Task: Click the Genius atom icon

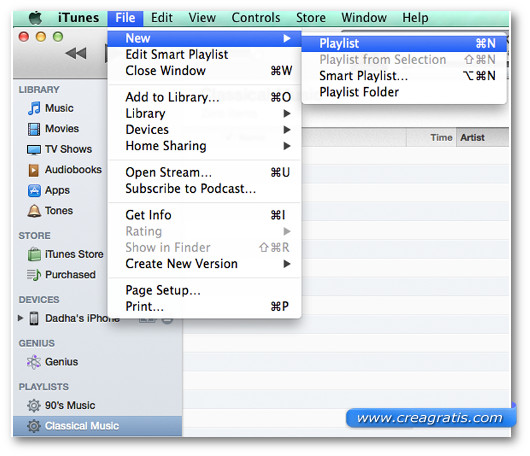Action: (34, 362)
